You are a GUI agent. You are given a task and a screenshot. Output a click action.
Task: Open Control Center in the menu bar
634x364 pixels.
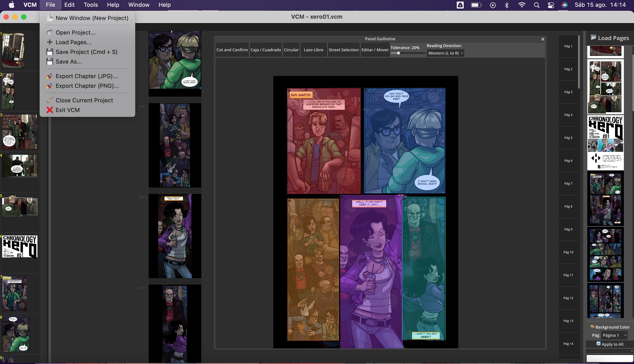(x=551, y=5)
